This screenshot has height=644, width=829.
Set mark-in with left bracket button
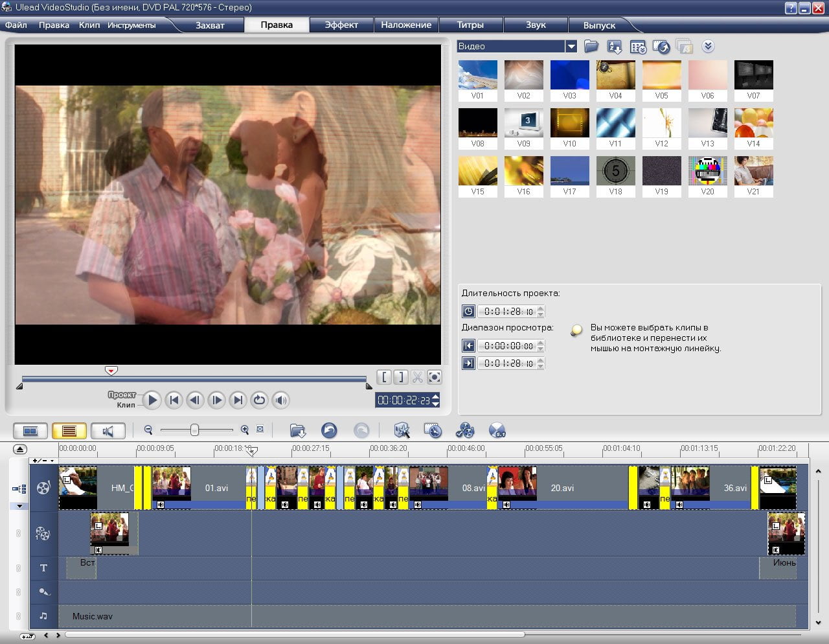(385, 377)
